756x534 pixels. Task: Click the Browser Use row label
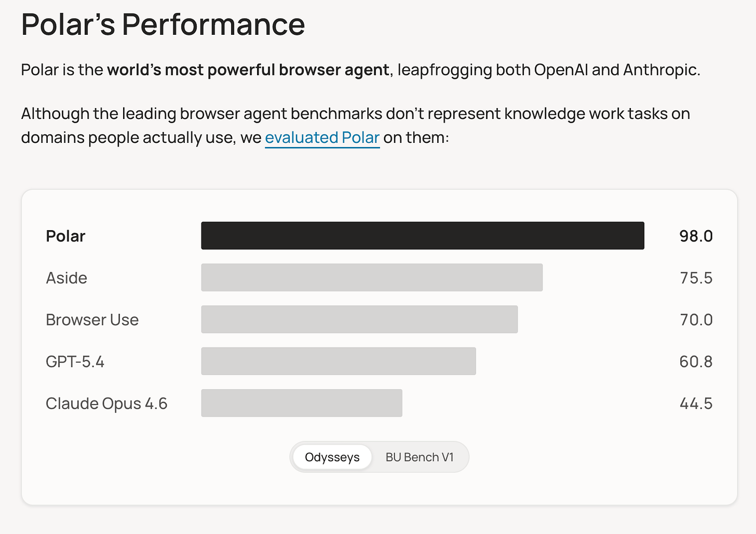(92, 319)
